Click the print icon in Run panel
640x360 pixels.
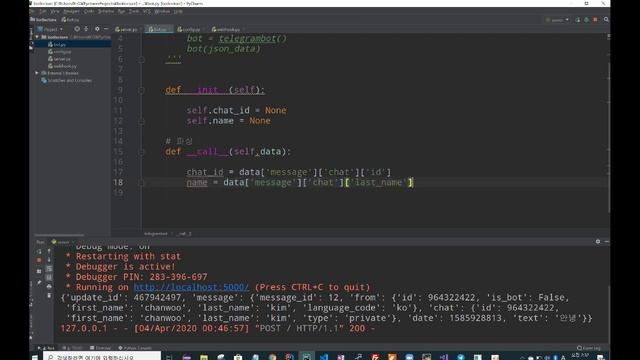point(49,287)
